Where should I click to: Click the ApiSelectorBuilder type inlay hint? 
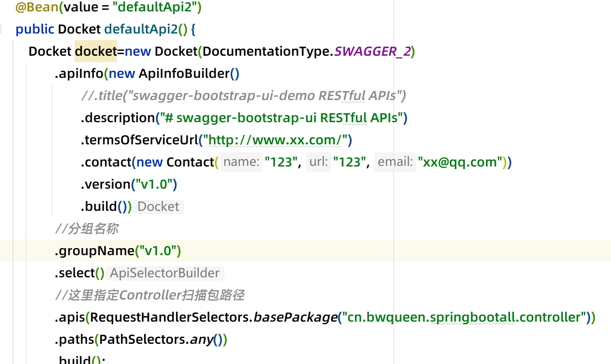click(165, 273)
